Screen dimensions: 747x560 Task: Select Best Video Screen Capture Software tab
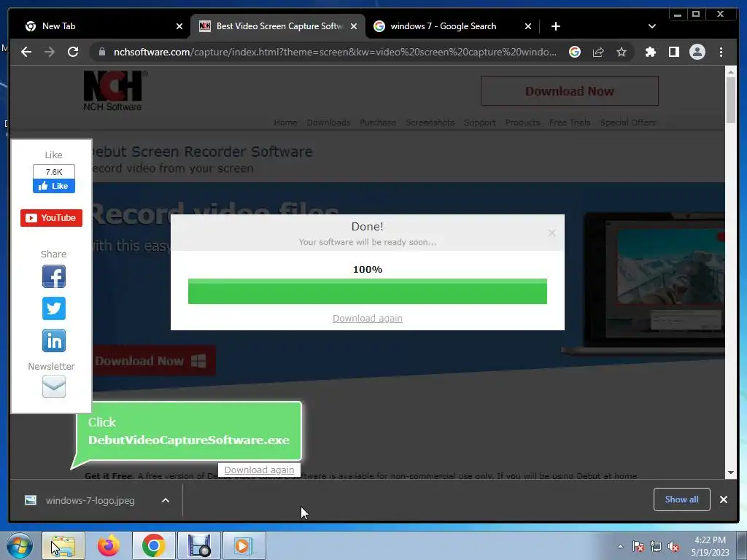click(279, 26)
